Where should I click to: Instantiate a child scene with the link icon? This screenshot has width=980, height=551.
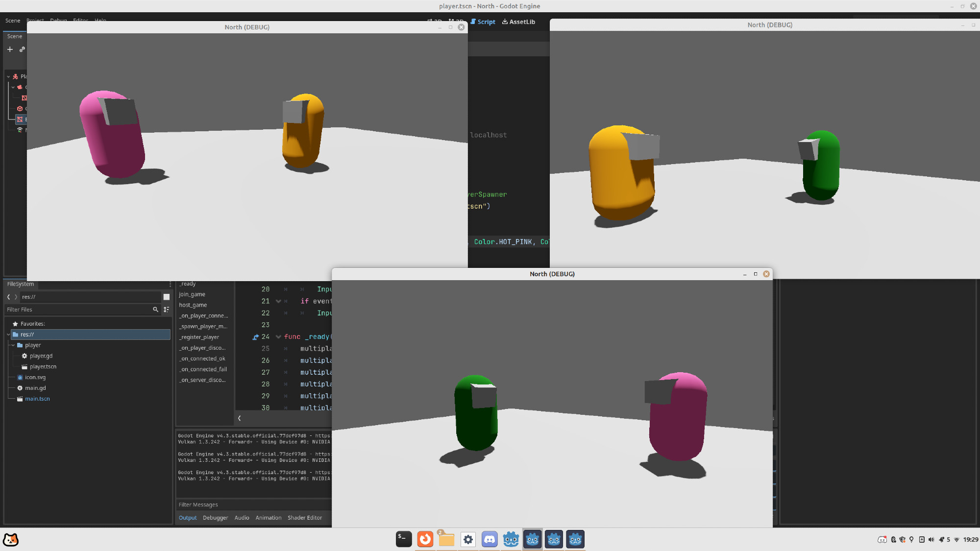pyautogui.click(x=22, y=49)
